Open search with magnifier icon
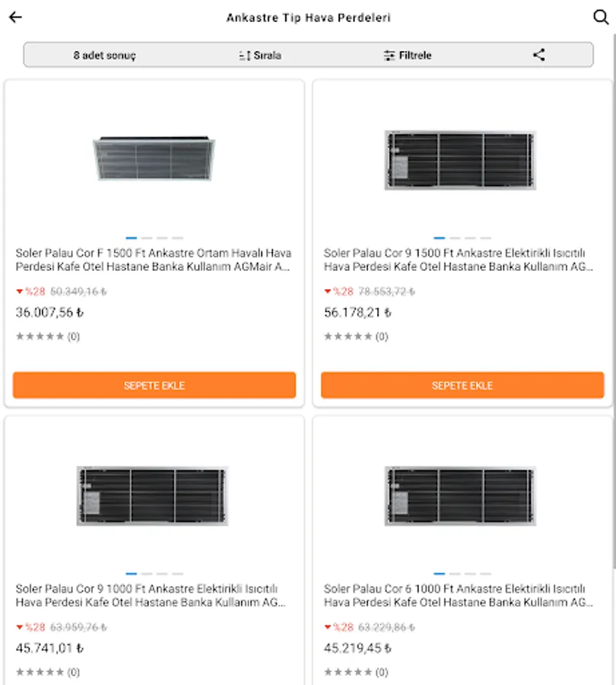This screenshot has height=685, width=616. pos(601,18)
